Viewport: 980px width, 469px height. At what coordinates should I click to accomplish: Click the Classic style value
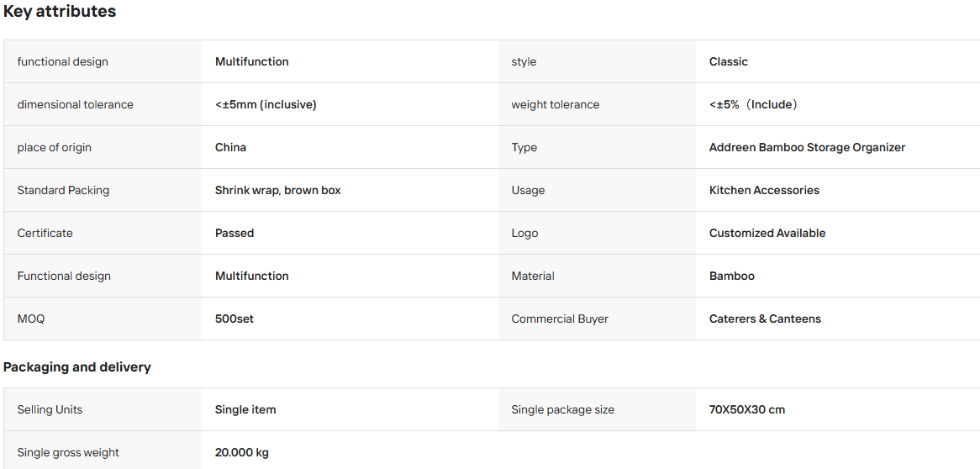click(729, 62)
